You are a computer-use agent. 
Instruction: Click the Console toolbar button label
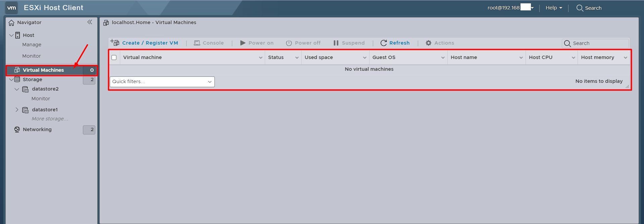tap(213, 43)
